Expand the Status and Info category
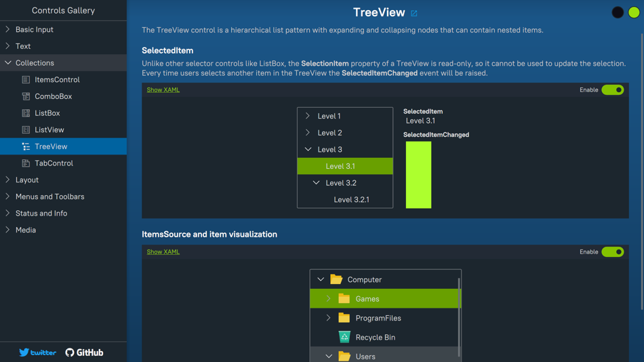 coord(7,213)
